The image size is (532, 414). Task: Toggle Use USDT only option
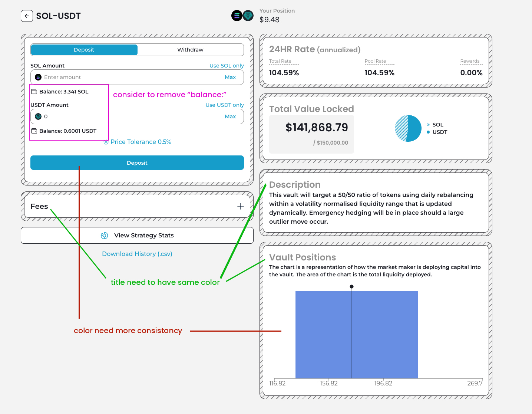[225, 105]
